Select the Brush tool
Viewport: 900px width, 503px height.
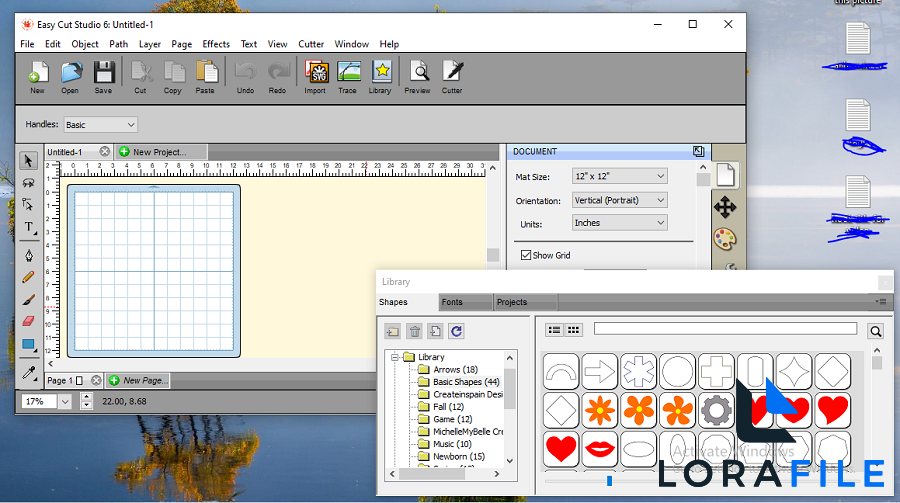[x=28, y=300]
